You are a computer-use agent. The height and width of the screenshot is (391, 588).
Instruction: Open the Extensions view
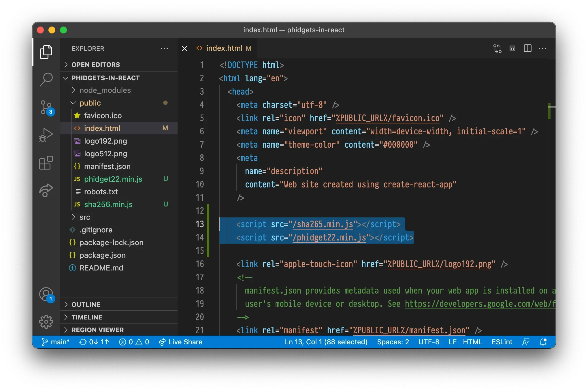click(46, 163)
